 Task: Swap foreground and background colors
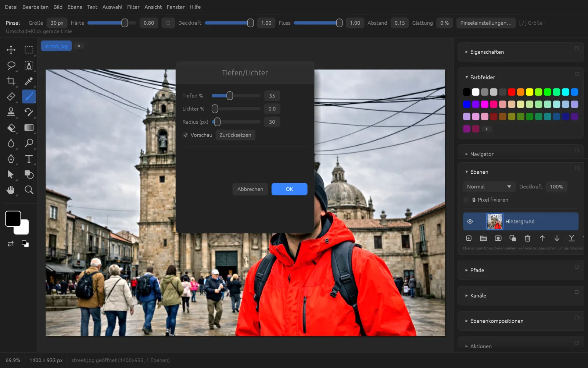click(x=11, y=244)
